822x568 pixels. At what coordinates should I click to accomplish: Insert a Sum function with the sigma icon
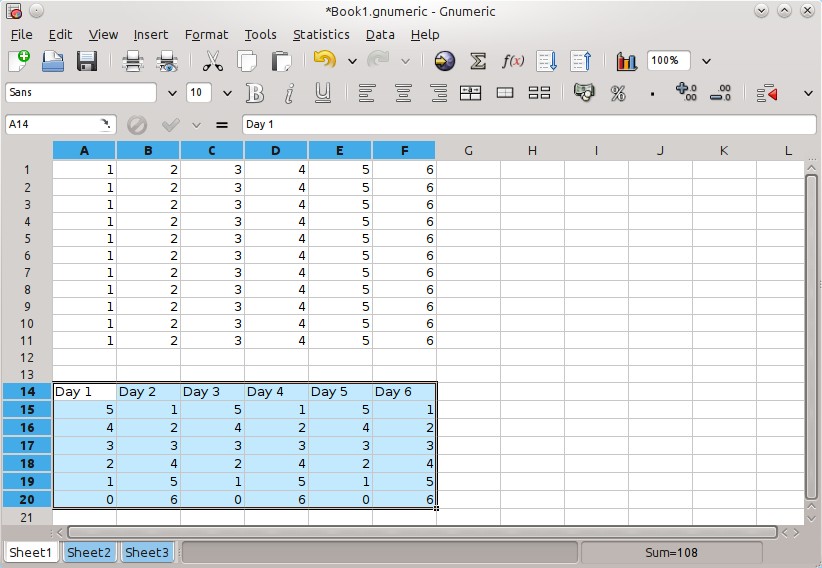pyautogui.click(x=478, y=61)
